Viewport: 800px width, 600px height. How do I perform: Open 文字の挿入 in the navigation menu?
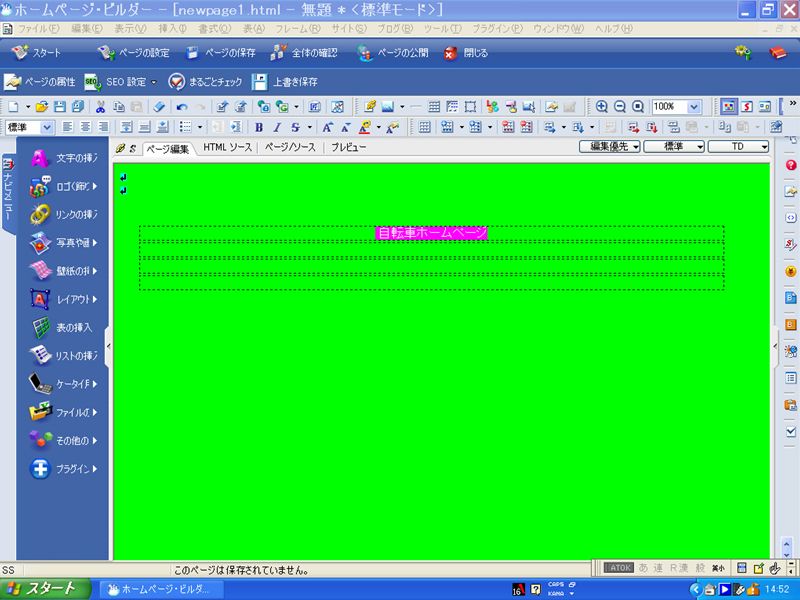pyautogui.click(x=64, y=158)
